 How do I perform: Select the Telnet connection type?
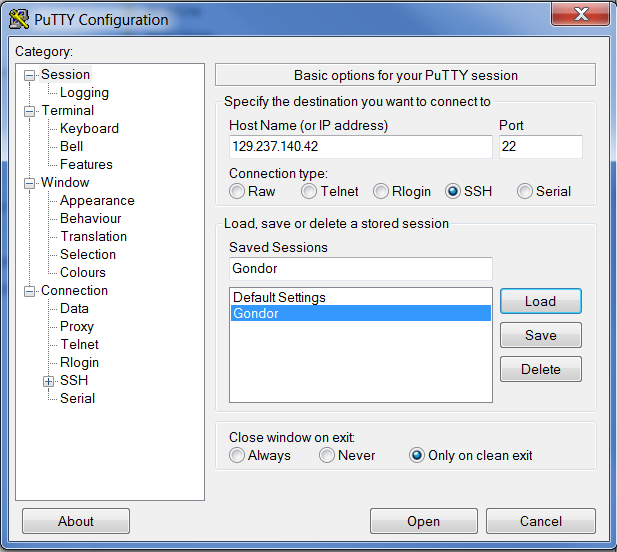click(310, 191)
